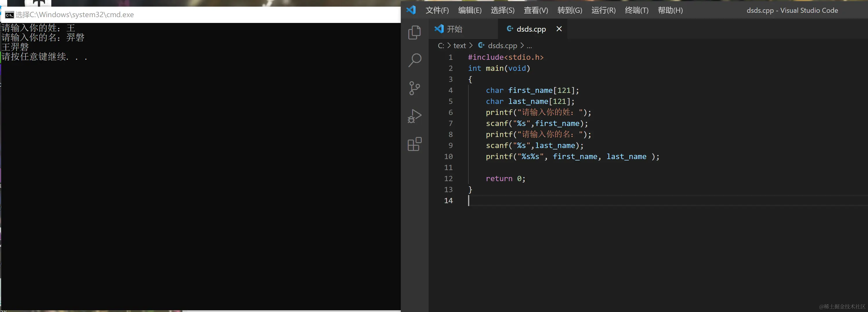Click line number 10 in the gutter

[x=448, y=156]
